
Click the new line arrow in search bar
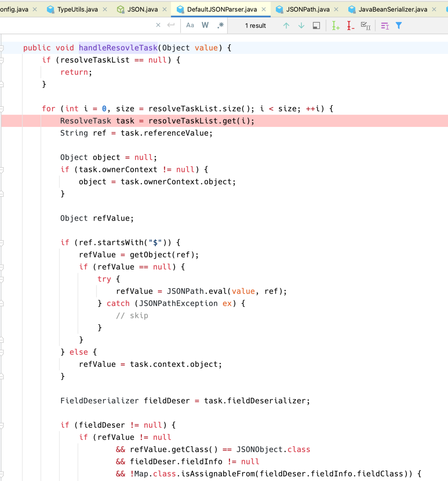pyautogui.click(x=171, y=25)
